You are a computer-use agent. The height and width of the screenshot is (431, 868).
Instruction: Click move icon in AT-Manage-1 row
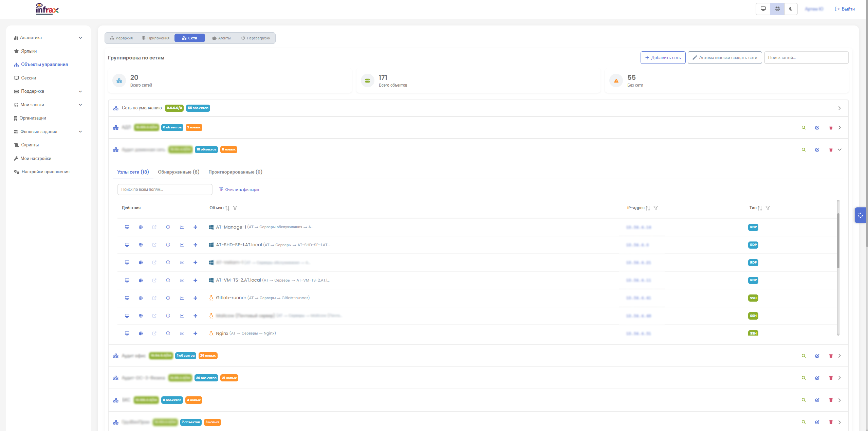(x=196, y=227)
